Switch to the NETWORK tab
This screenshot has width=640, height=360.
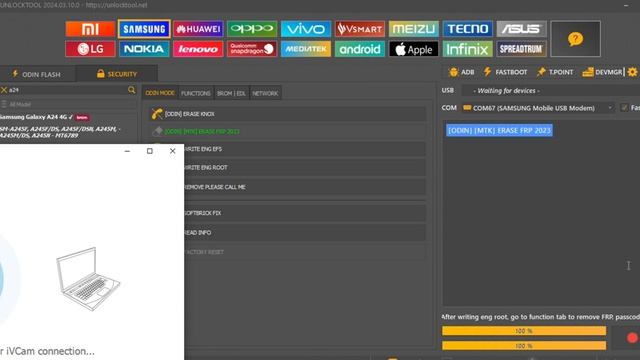click(265, 93)
